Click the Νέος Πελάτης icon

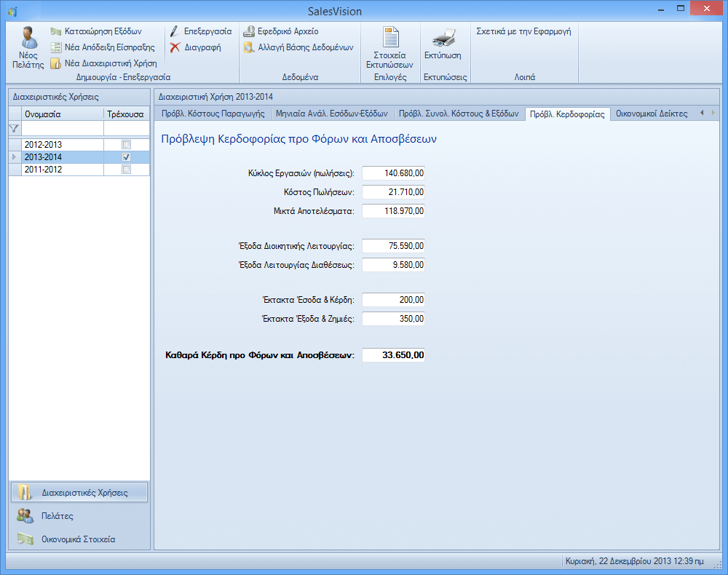[x=28, y=38]
